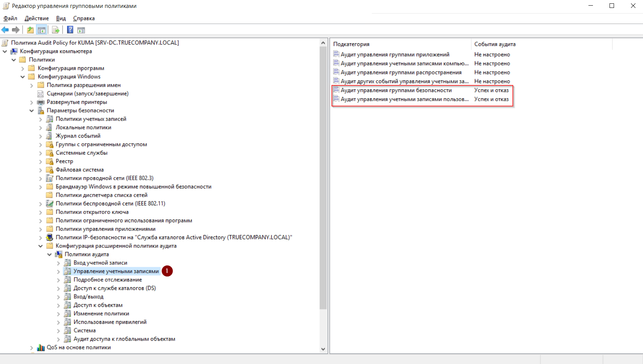The width and height of the screenshot is (643, 364).
Task: Expand the Конфигурация программ folder
Action: point(23,68)
